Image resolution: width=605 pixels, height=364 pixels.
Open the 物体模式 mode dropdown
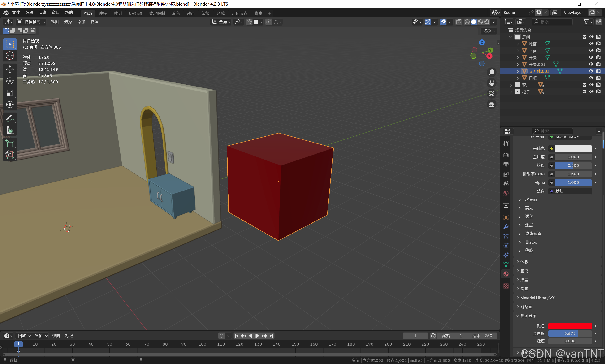point(31,22)
